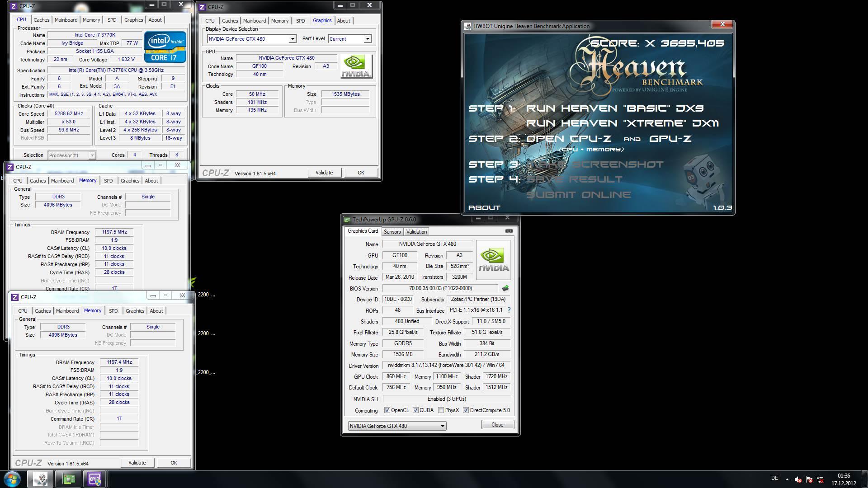The width and height of the screenshot is (868, 488).
Task: Click Submit Online in Heaven window
Action: (x=579, y=195)
